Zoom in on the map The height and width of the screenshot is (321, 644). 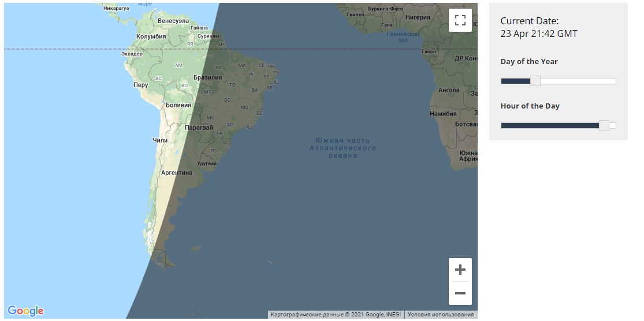pos(460,270)
